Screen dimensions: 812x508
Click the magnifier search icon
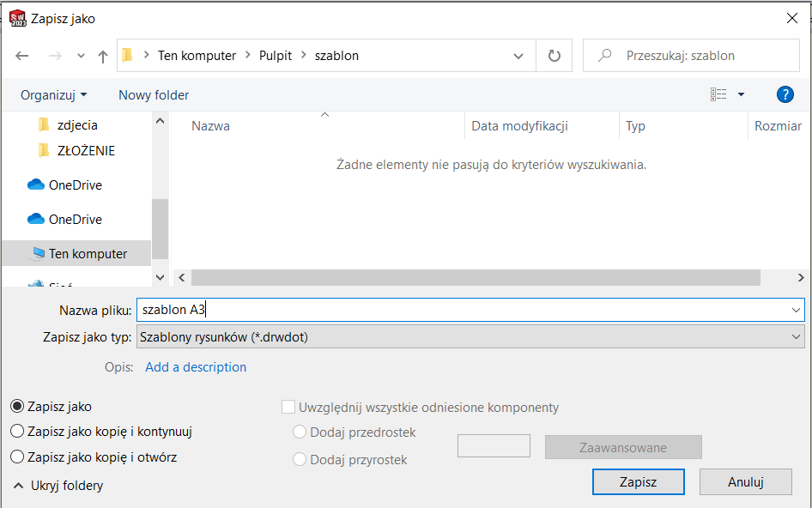[x=604, y=55]
